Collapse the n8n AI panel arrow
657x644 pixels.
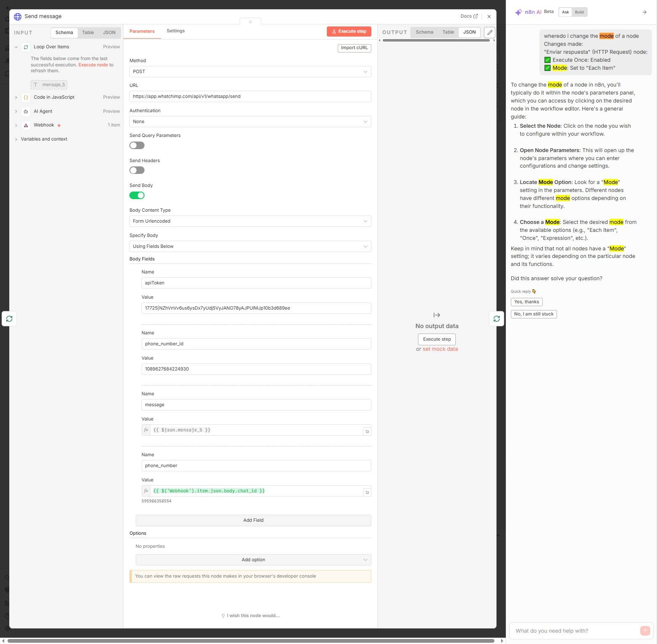click(644, 12)
